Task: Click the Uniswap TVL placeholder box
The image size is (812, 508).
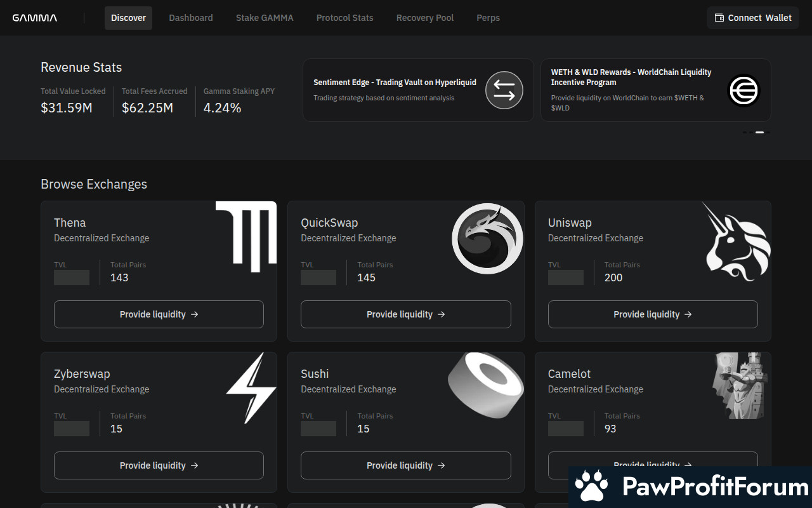Action: pyautogui.click(x=566, y=277)
